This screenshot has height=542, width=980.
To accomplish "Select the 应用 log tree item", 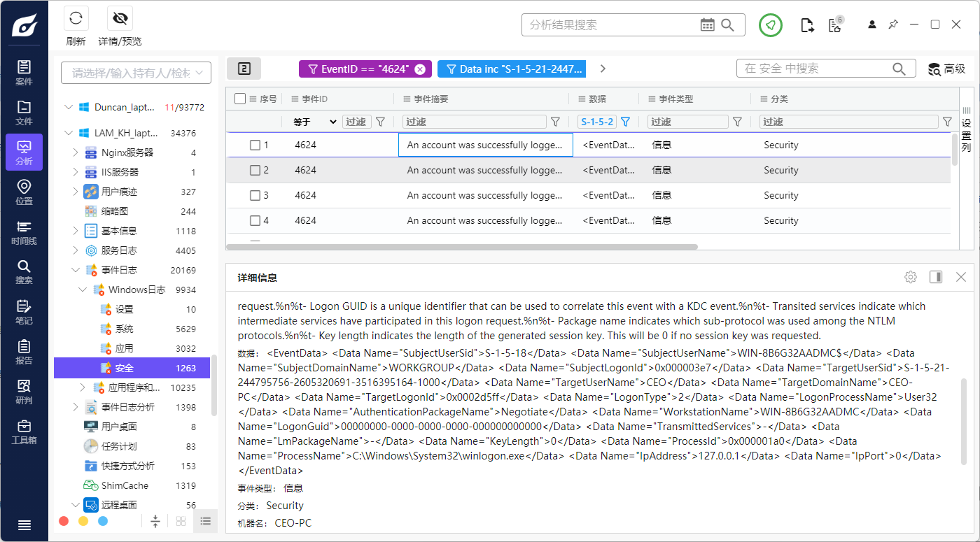I will pos(132,348).
